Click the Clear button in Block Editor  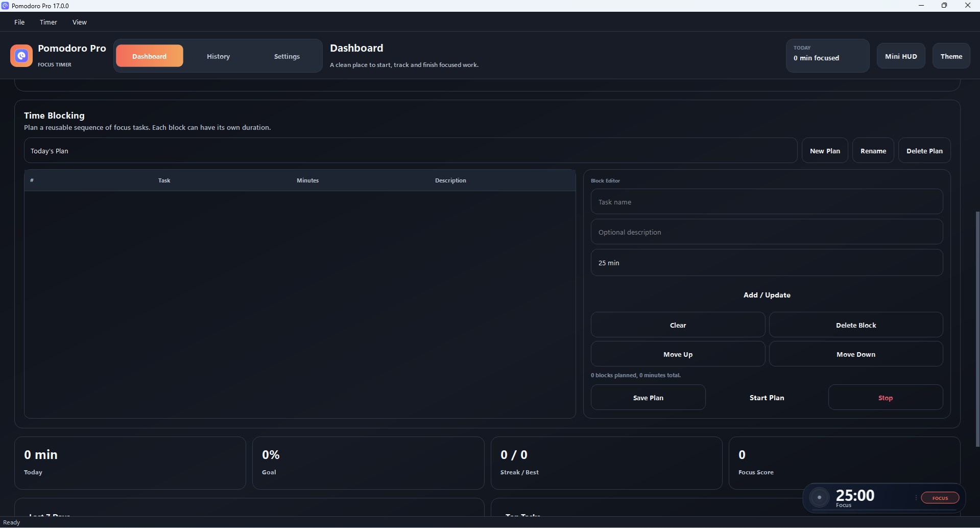pos(678,325)
